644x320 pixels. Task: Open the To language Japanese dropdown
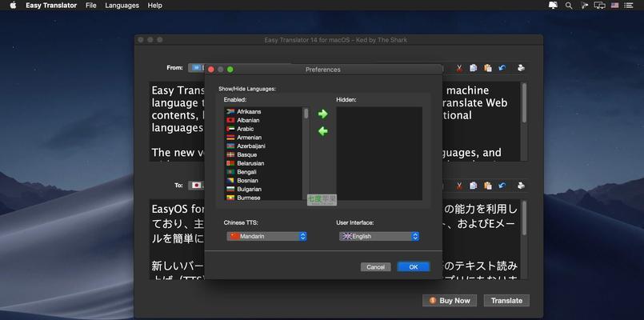tap(196, 186)
